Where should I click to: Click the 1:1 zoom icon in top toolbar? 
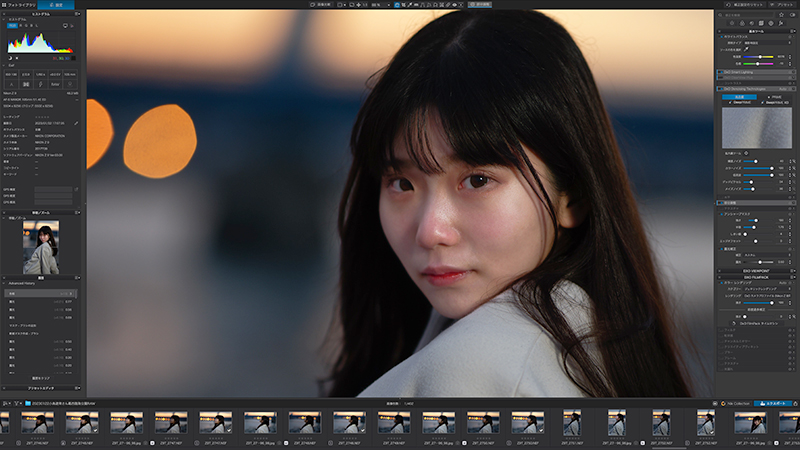pos(365,5)
